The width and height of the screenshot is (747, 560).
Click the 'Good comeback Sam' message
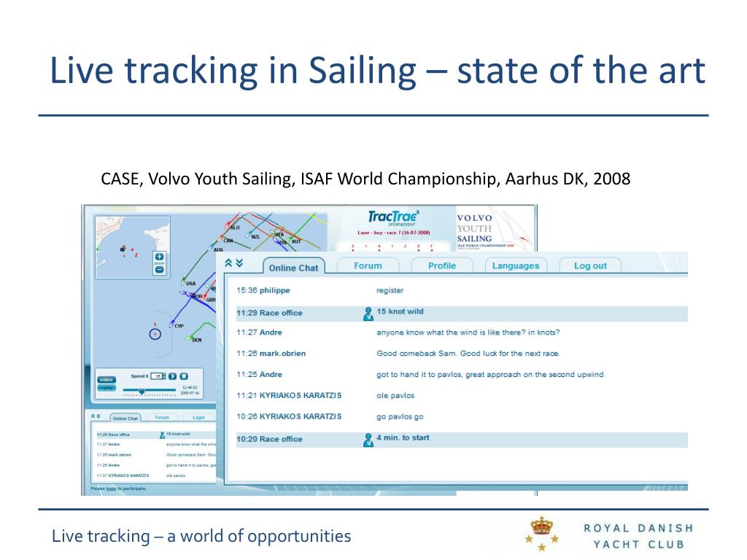click(468, 354)
